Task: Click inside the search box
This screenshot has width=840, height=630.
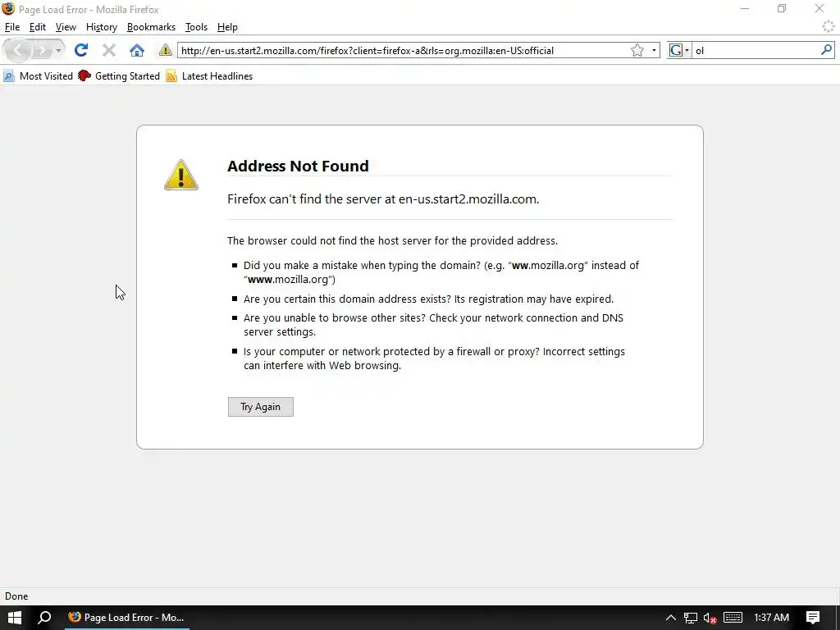Action: pos(756,50)
